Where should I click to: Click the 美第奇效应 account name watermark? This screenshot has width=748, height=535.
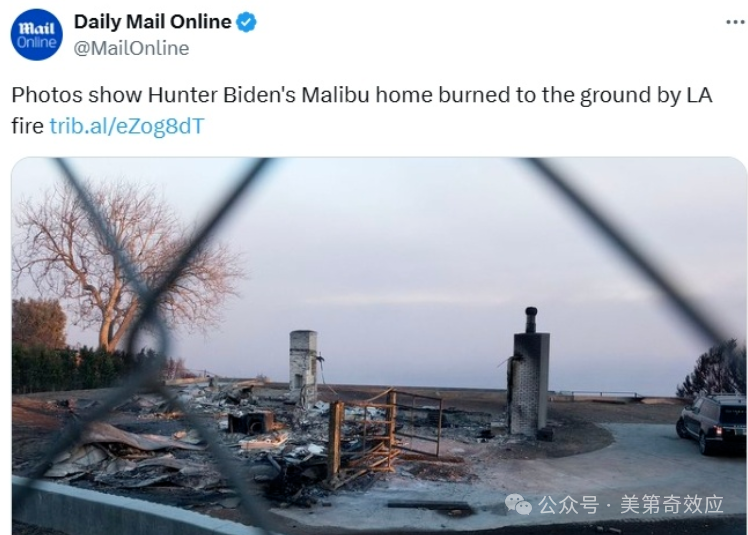pyautogui.click(x=672, y=504)
